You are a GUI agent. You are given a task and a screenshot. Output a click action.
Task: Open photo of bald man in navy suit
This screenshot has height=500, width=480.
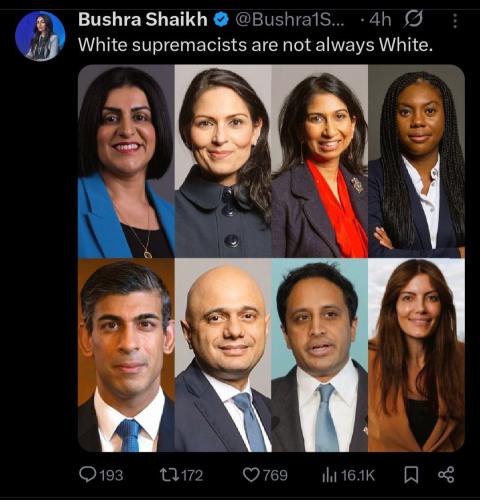pyautogui.click(x=223, y=355)
